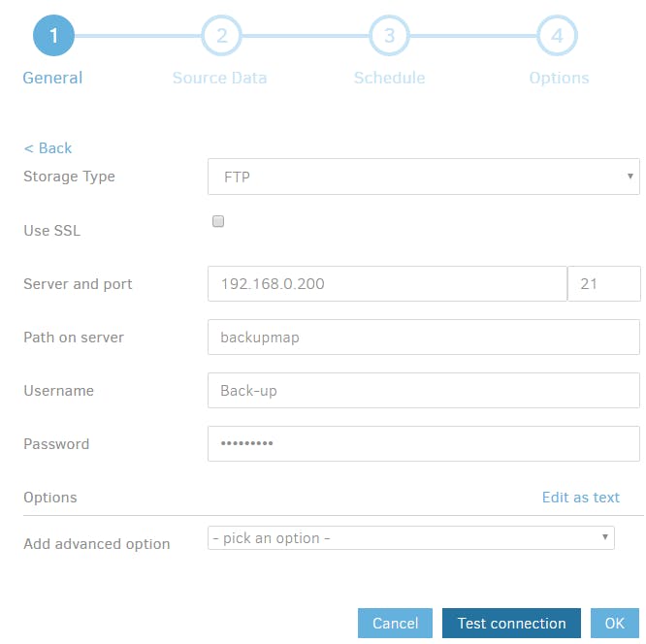Click into the Password field
Image resolution: width=646 pixels, height=644 pixels.
click(424, 443)
